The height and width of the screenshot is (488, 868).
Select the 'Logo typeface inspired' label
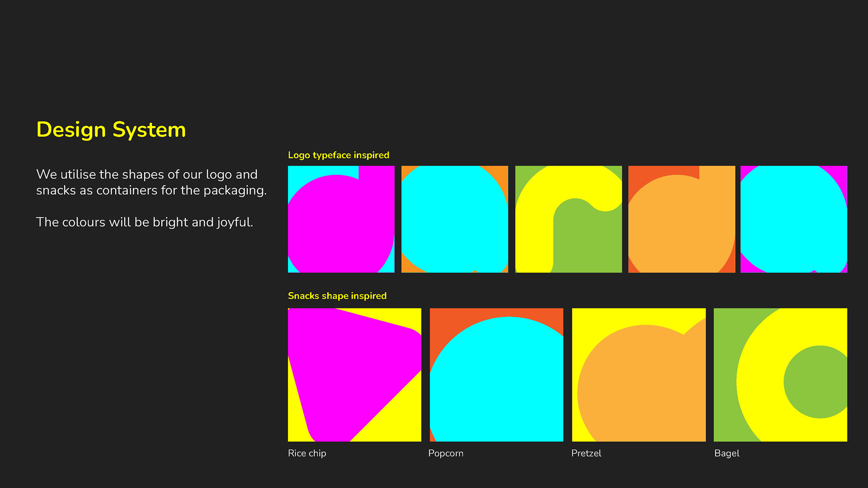tap(339, 155)
